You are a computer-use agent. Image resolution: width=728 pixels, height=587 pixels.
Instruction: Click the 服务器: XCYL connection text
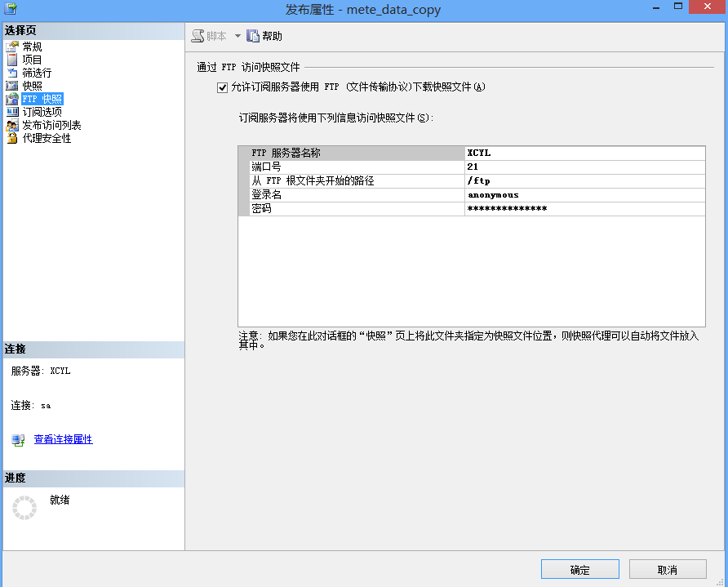(41, 371)
